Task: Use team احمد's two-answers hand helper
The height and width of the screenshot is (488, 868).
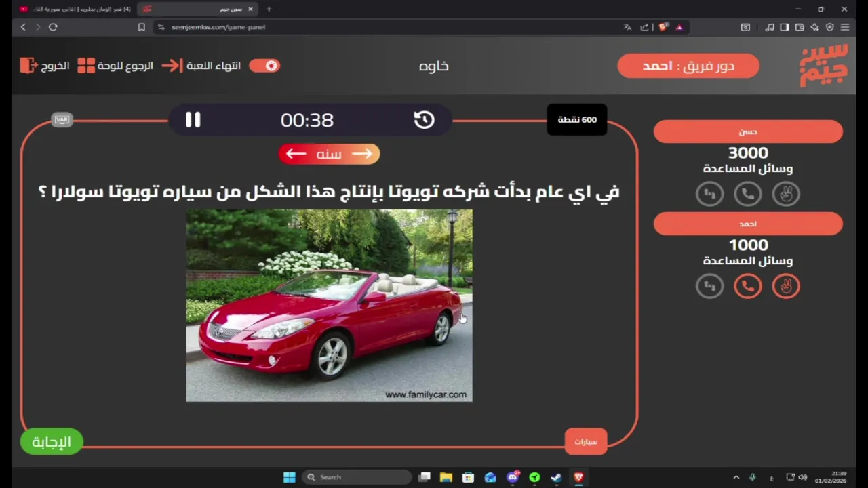Action: tap(786, 286)
